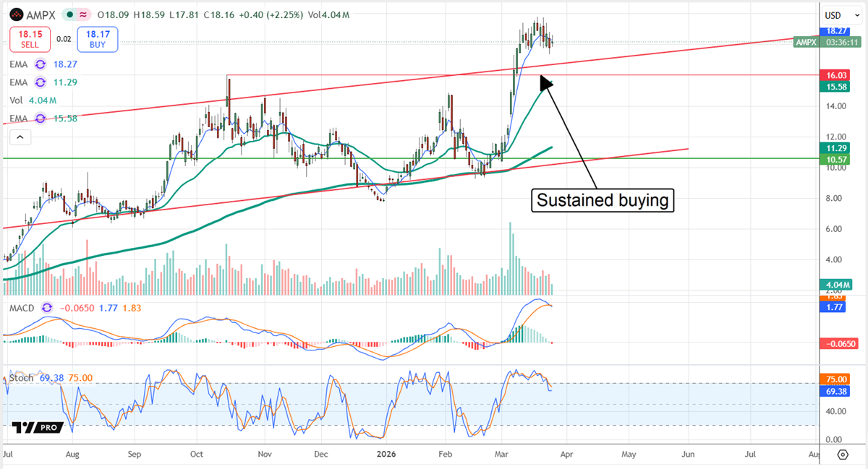Click the squiggle line-style icon near AMPX

point(83,14)
